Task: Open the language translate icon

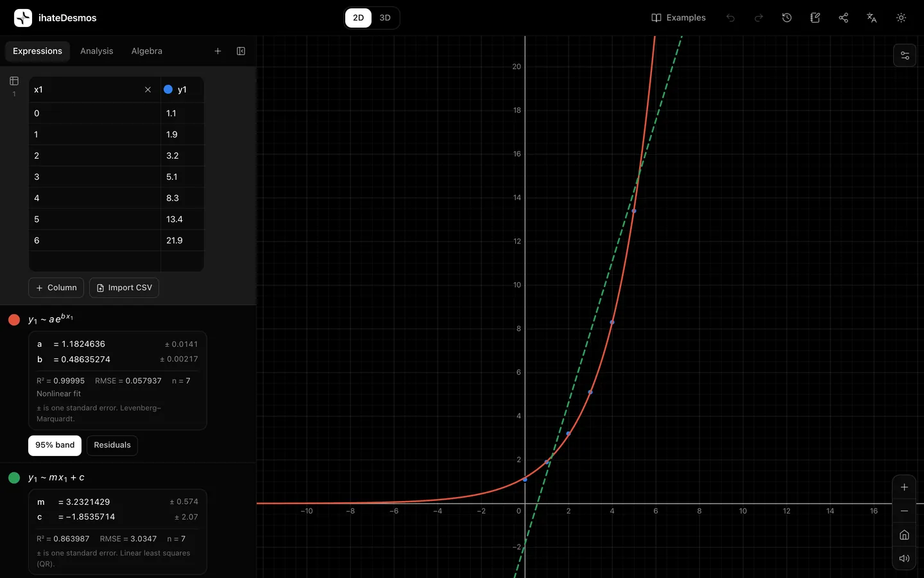Action: [x=871, y=18]
